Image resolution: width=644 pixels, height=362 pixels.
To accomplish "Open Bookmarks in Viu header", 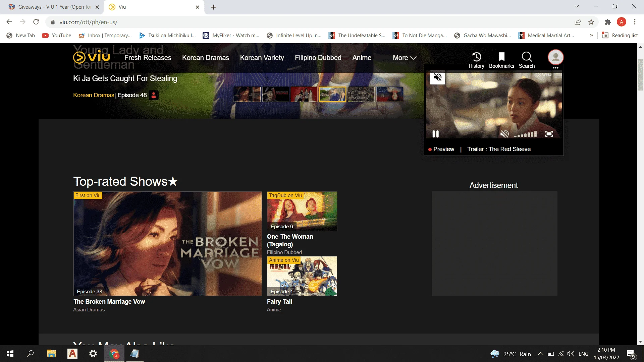I will pyautogui.click(x=501, y=60).
